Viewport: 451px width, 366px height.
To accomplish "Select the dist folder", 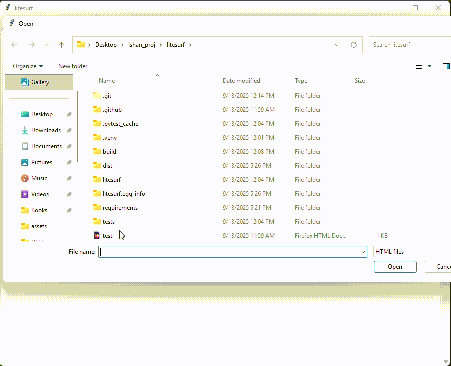I will (x=103, y=165).
